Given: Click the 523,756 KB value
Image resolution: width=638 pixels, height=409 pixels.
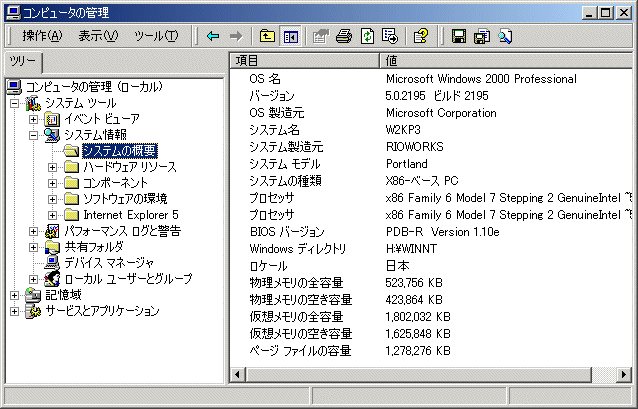Looking at the screenshot, I should pyautogui.click(x=414, y=282).
